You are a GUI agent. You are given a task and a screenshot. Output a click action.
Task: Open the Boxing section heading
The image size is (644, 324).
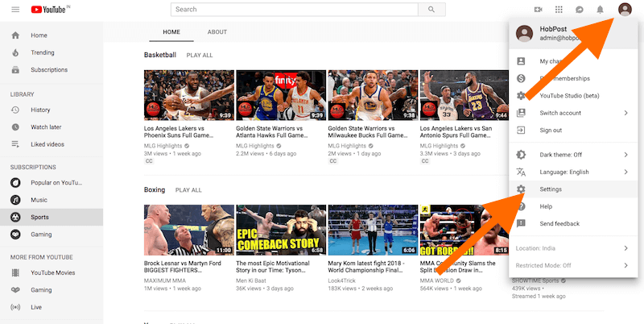155,189
